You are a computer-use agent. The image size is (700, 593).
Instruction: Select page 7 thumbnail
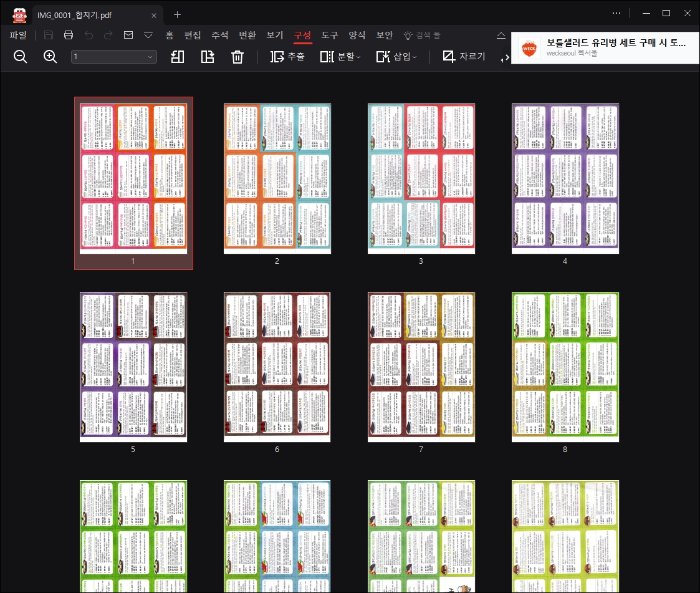421,367
